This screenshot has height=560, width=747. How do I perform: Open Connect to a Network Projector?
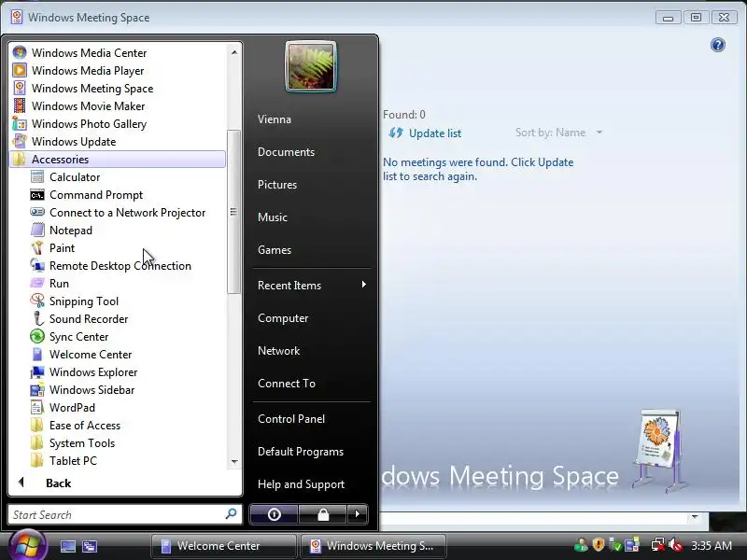click(118, 213)
